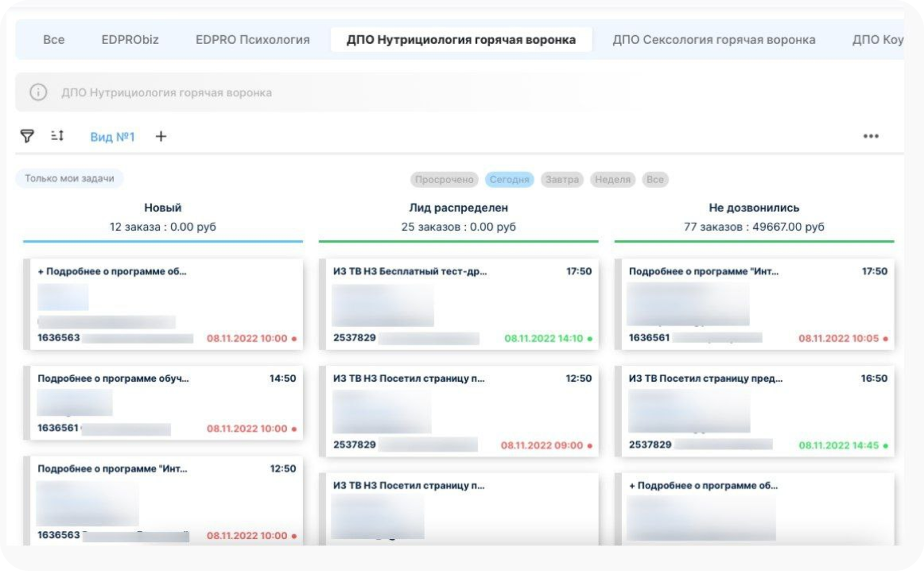Click the green status dot beside 08.11.2022 14:10
The height and width of the screenshot is (571, 924).
click(590, 339)
